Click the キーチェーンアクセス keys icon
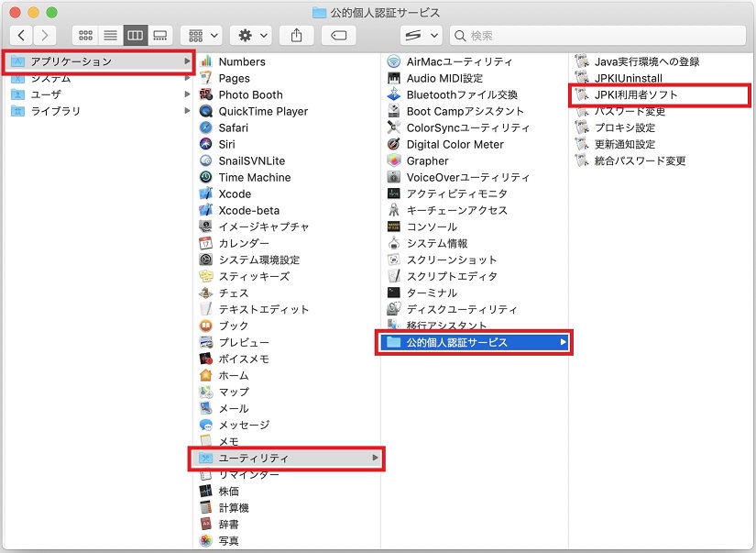 coord(394,210)
